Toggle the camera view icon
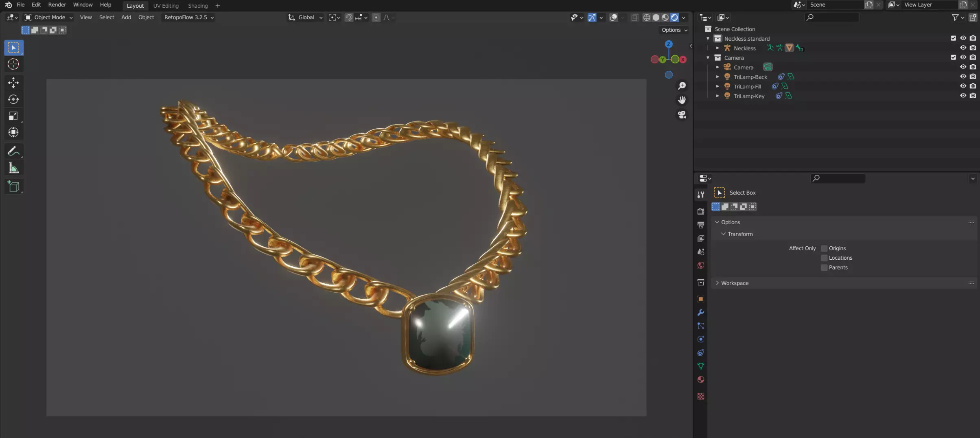 click(x=682, y=115)
